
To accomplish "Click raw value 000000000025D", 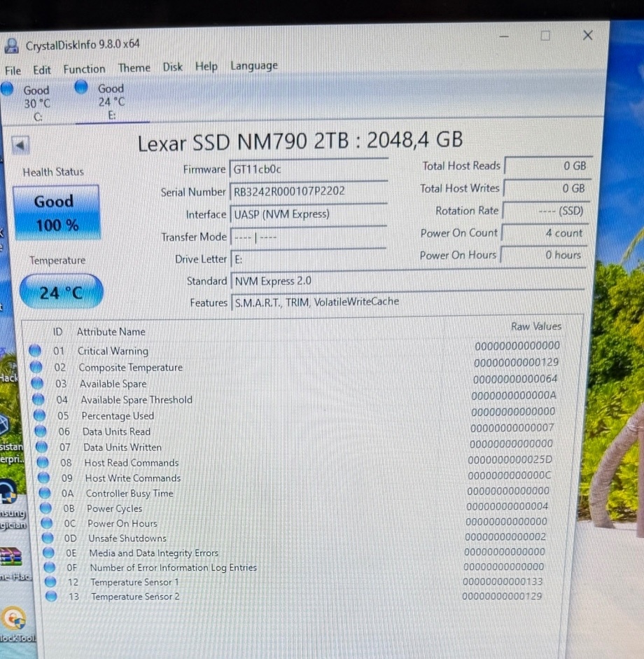I will (510, 459).
